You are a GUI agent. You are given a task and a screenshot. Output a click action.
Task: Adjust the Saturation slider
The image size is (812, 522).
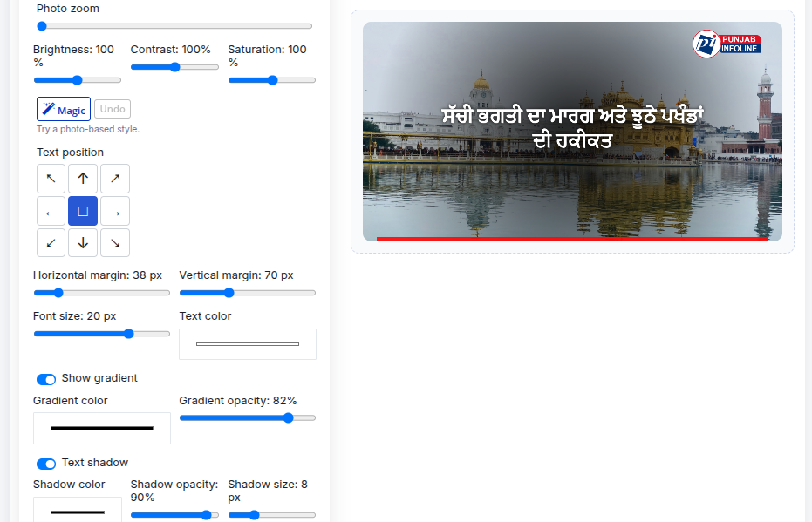(x=272, y=80)
